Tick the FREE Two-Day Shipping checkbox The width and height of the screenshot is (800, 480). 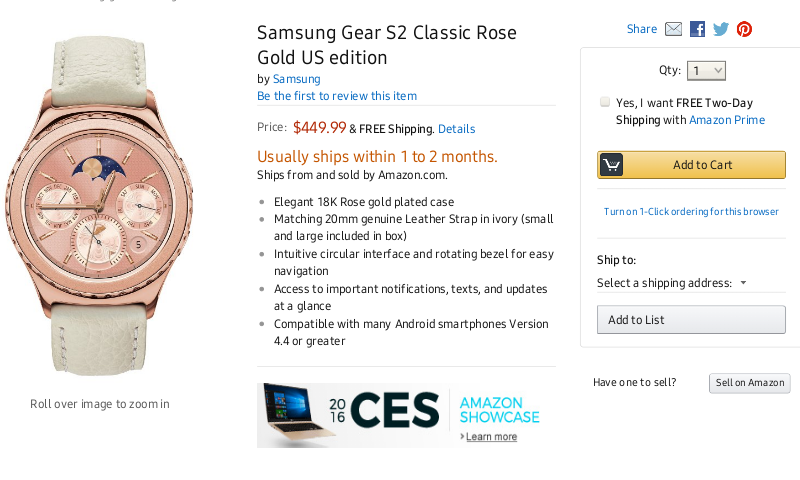tap(605, 102)
